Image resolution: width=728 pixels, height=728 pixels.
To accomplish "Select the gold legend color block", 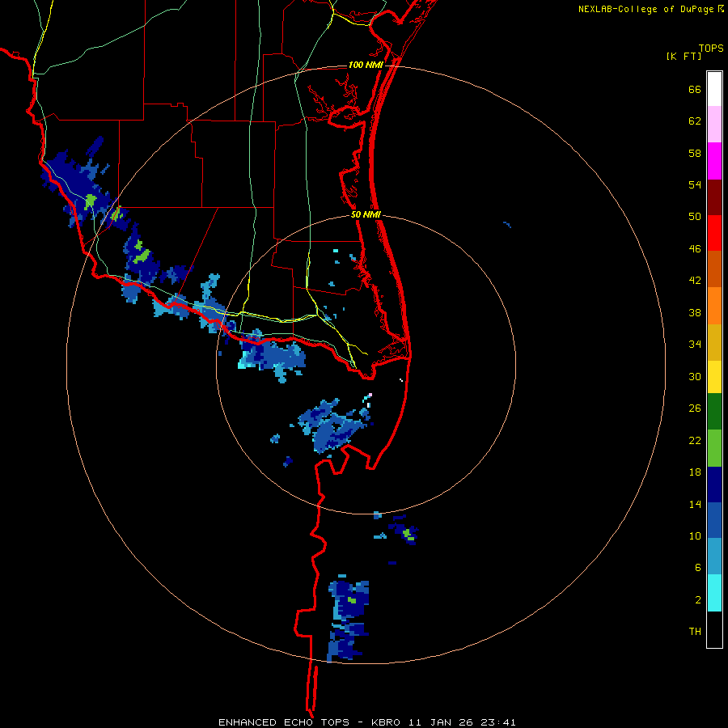I will point(714,343).
